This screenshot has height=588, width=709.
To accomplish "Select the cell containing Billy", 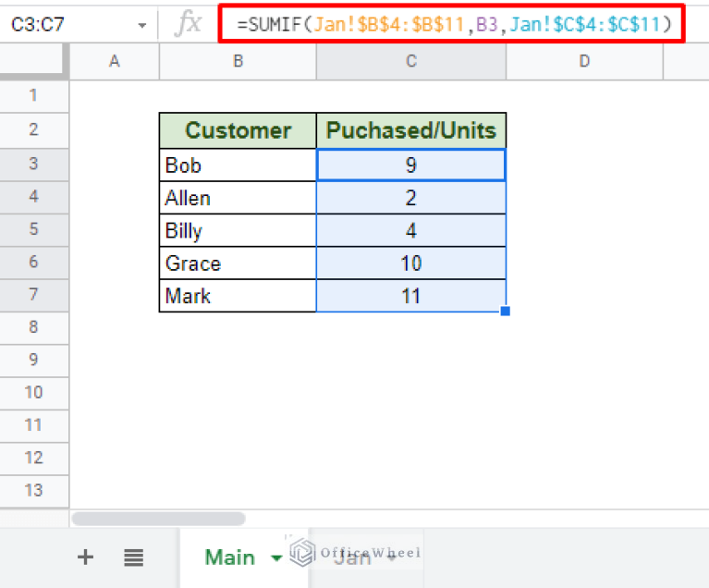I will tap(238, 230).
